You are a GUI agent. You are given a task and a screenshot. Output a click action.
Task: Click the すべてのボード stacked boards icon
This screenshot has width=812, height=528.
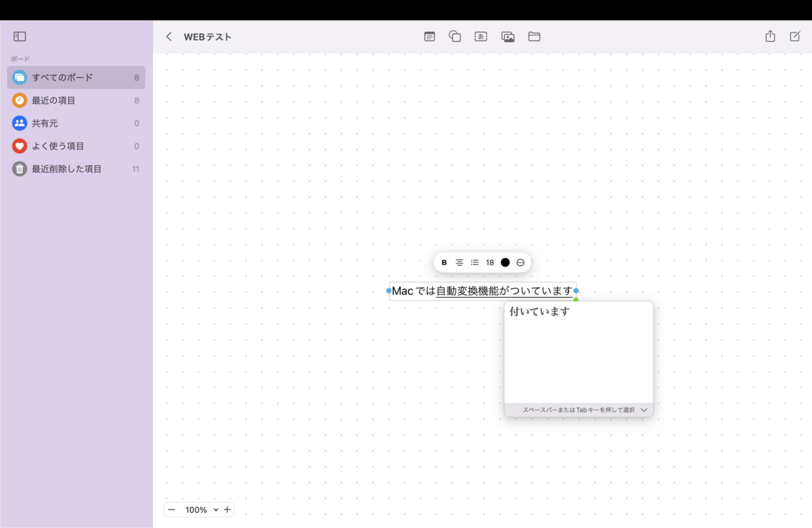(20, 77)
